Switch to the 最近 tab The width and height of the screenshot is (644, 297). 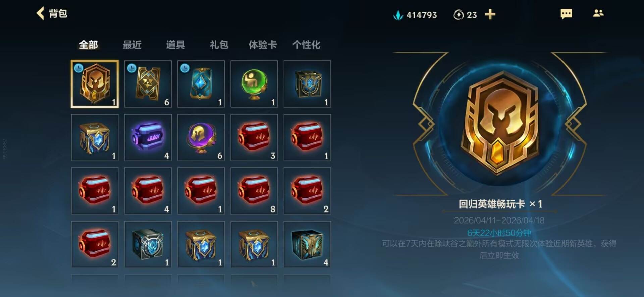coord(132,45)
